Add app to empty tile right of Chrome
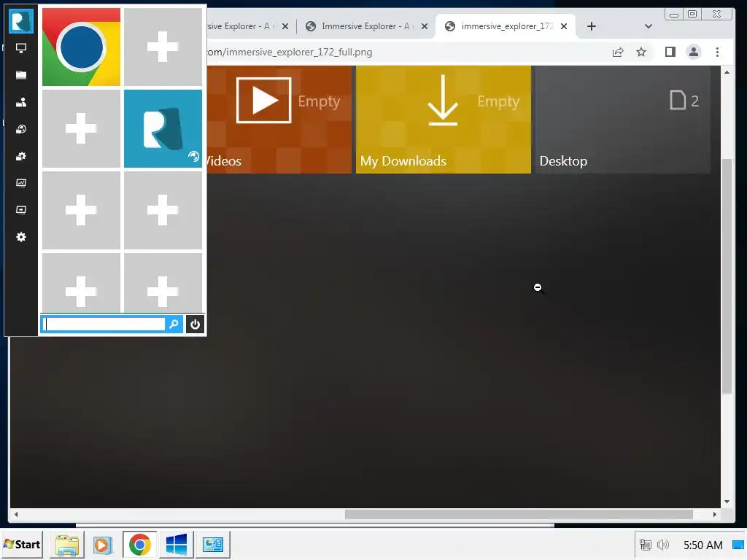 163,47
